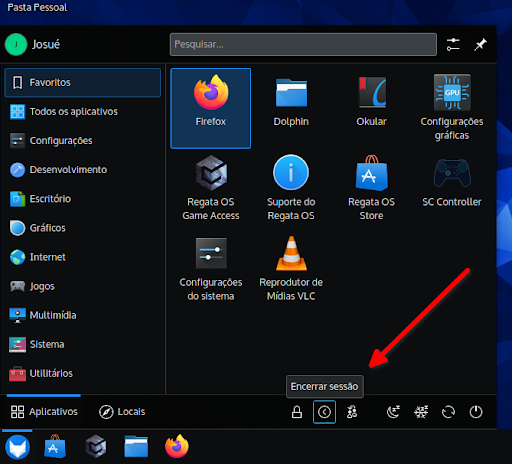Launch Firefox from taskbar
512x464 pixels.
click(x=177, y=447)
